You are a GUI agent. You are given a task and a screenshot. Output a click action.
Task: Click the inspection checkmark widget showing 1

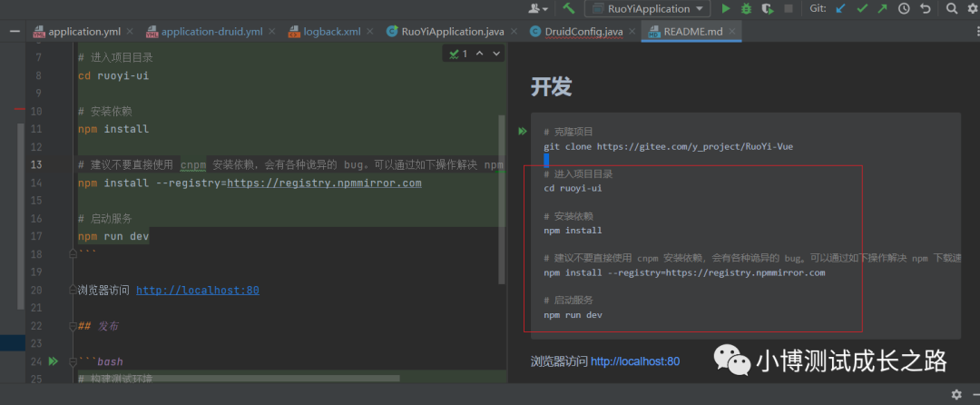pos(458,54)
